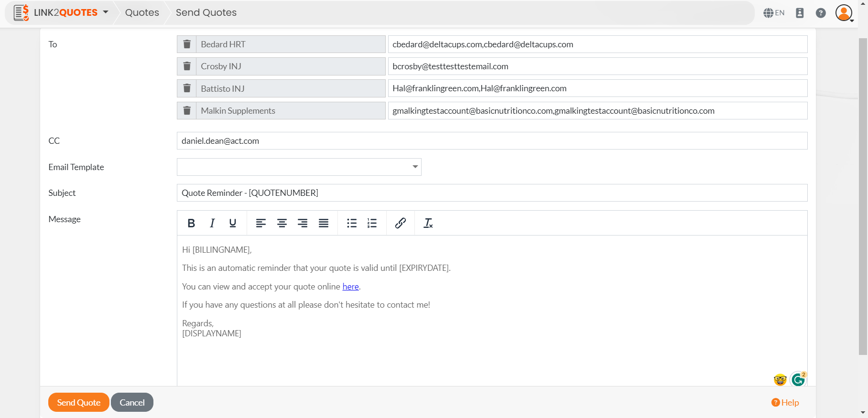This screenshot has height=418, width=868.
Task: Follow the 'here' link in message
Action: click(x=350, y=287)
